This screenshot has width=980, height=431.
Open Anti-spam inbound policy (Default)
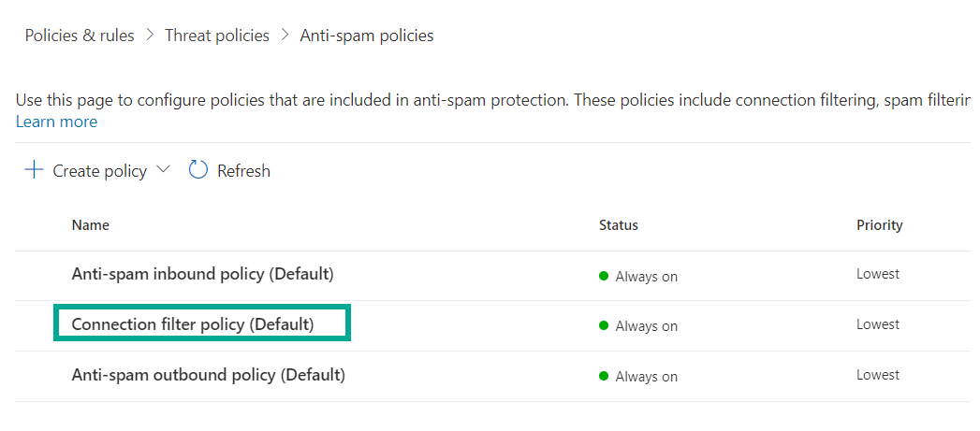[202, 274]
